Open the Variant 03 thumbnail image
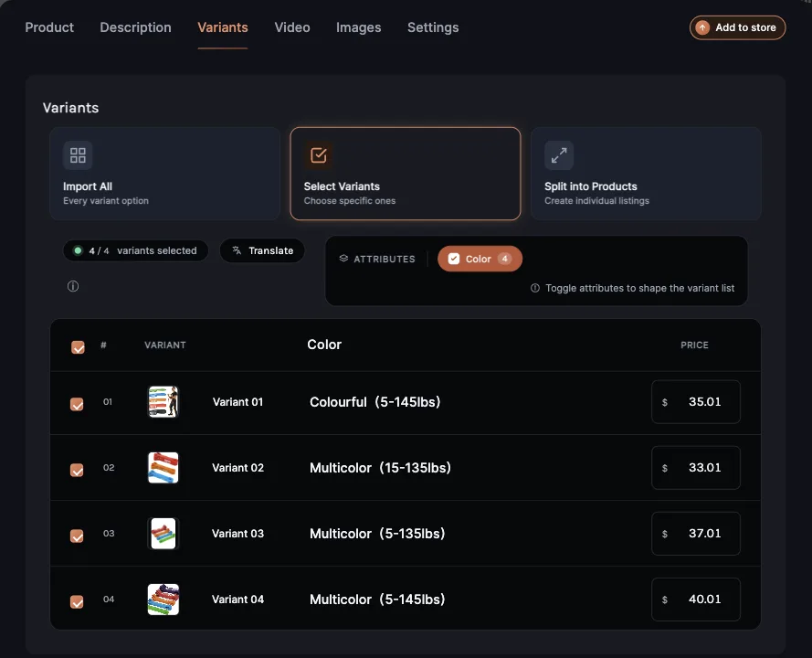This screenshot has height=658, width=812. click(163, 533)
